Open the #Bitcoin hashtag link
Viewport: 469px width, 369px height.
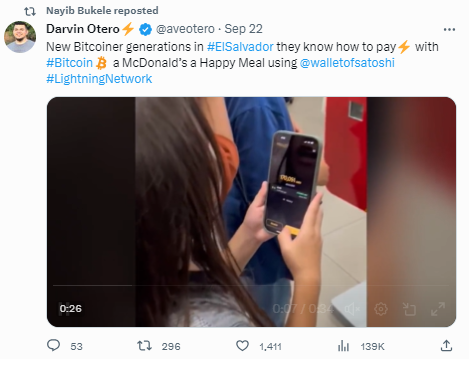(x=69, y=63)
